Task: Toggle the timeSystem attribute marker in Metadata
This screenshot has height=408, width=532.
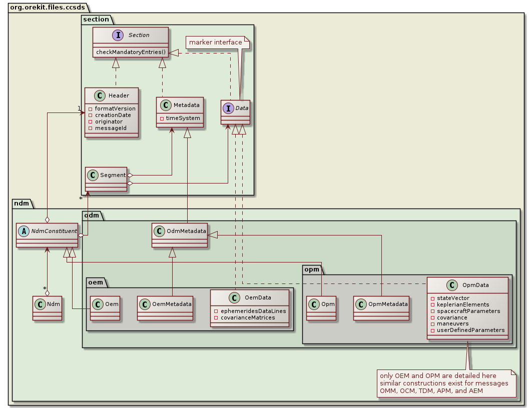Action: click(162, 118)
